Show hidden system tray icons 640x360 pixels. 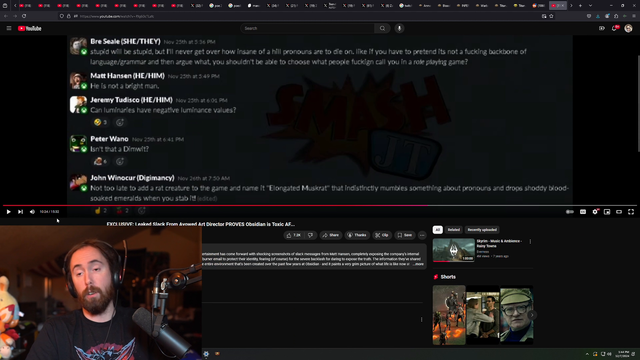tap(587, 354)
